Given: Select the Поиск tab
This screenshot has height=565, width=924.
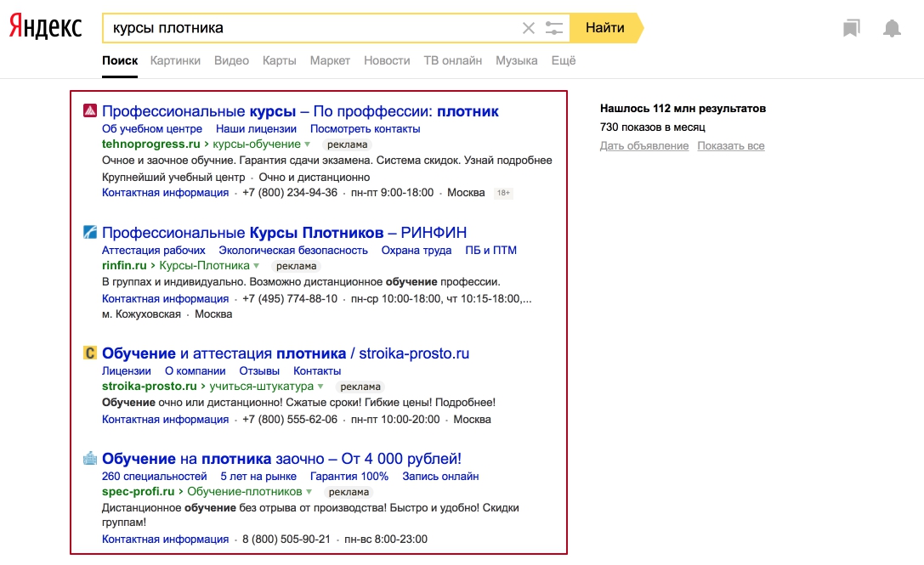Looking at the screenshot, I should (120, 60).
